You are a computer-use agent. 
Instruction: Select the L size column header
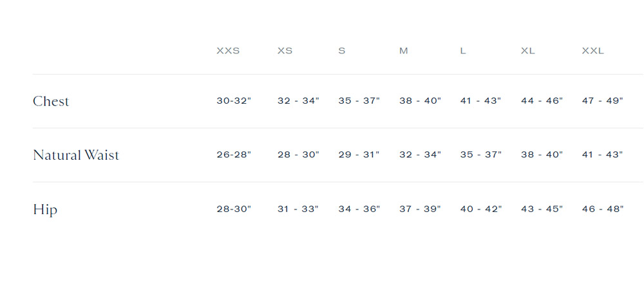click(x=463, y=51)
